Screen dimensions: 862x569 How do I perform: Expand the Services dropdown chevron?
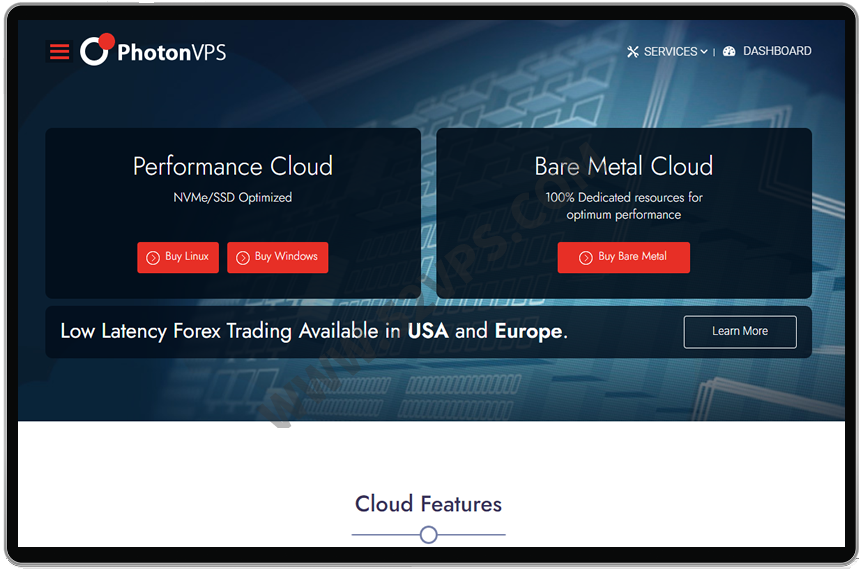point(704,52)
